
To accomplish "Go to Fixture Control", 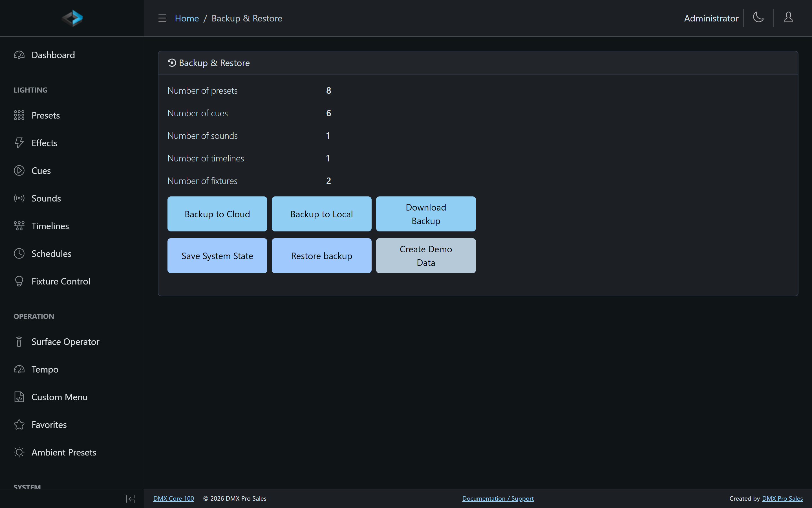I will [72, 281].
